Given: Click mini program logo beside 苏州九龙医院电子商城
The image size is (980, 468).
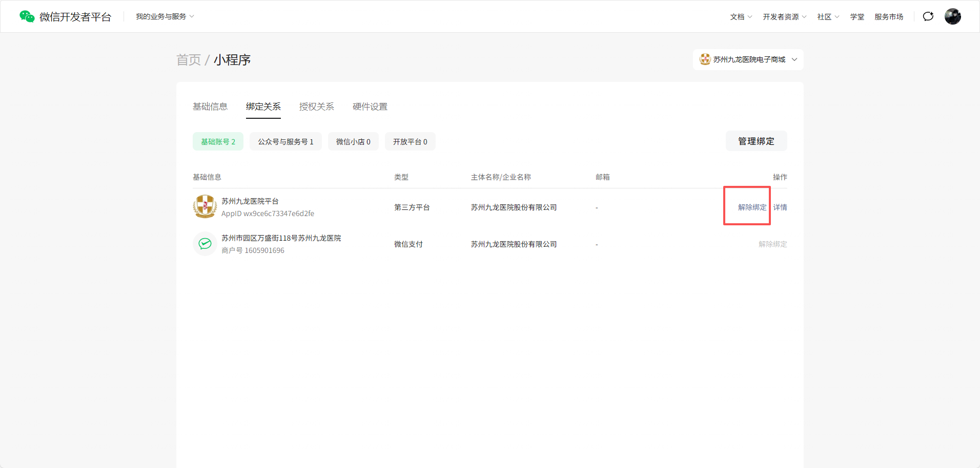Looking at the screenshot, I should point(705,59).
